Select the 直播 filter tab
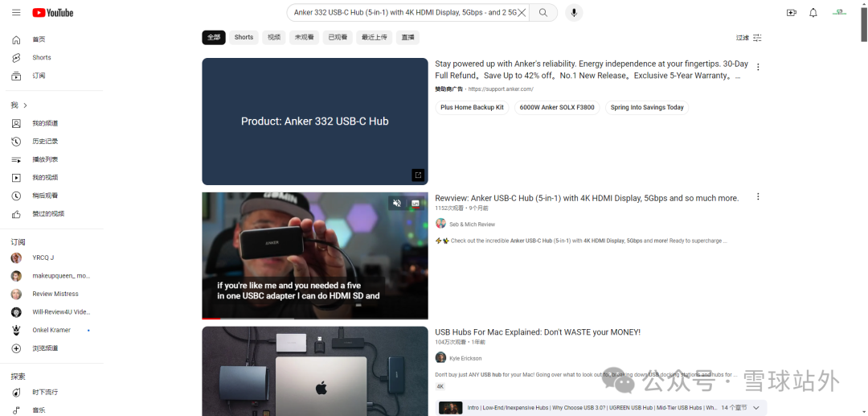Viewport: 868px width, 416px height. click(408, 38)
